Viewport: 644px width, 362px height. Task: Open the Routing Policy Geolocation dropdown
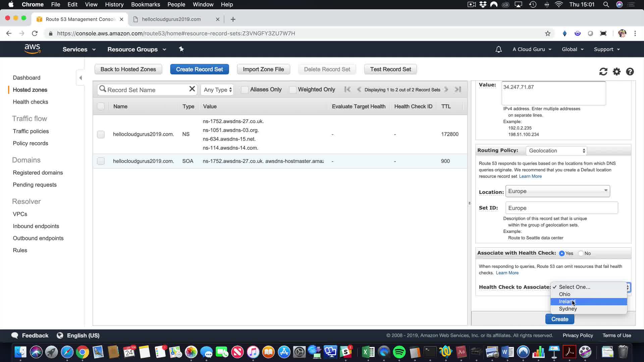click(x=556, y=150)
